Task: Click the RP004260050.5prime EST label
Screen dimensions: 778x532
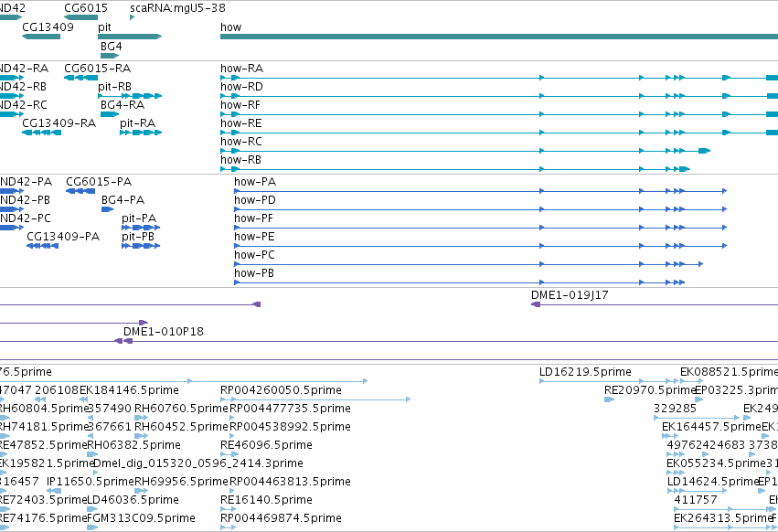Action: [281, 390]
